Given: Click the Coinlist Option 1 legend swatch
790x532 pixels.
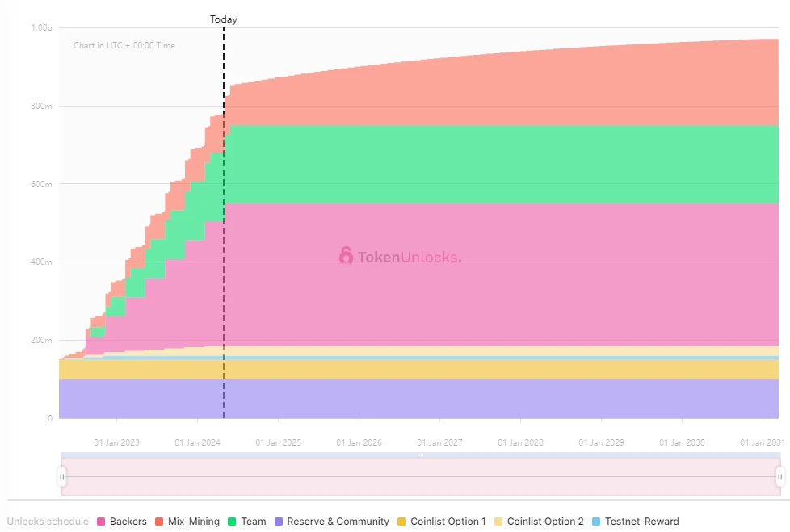Looking at the screenshot, I should pos(402,522).
